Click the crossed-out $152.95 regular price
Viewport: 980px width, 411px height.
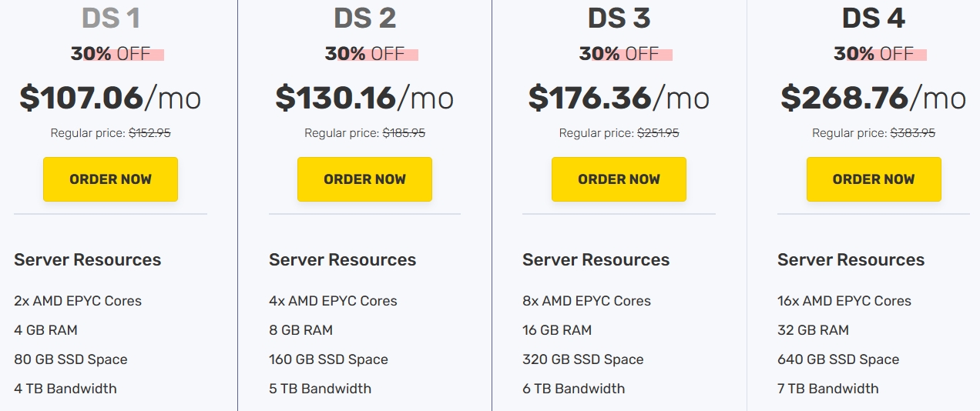click(149, 133)
